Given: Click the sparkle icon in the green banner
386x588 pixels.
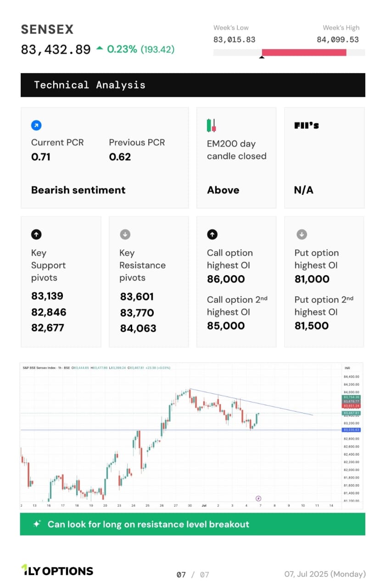Looking at the screenshot, I should pos(37,524).
